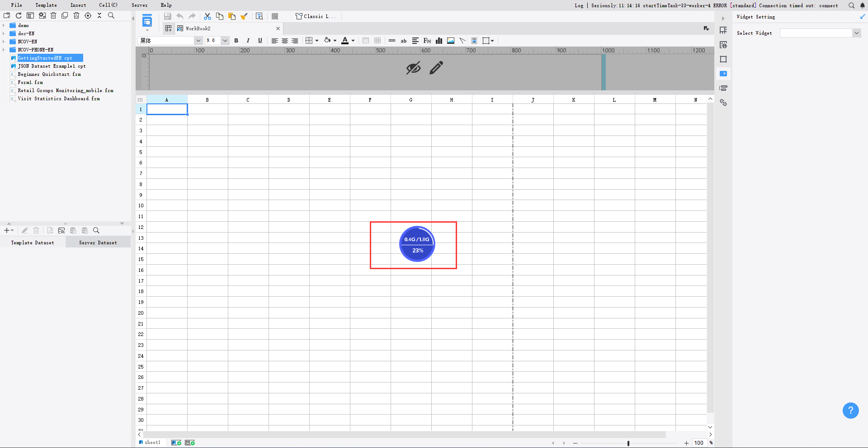The width and height of the screenshot is (868, 448).
Task: Click the Undo arrow icon
Action: click(x=180, y=16)
